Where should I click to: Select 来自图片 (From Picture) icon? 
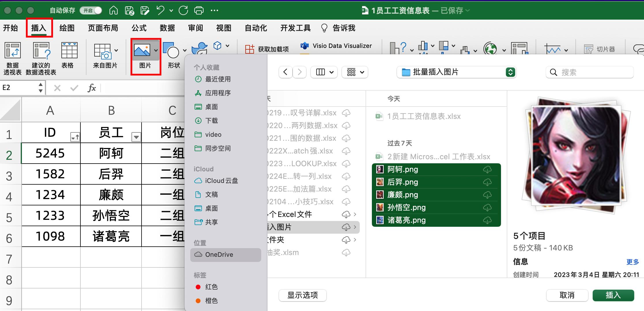[105, 56]
